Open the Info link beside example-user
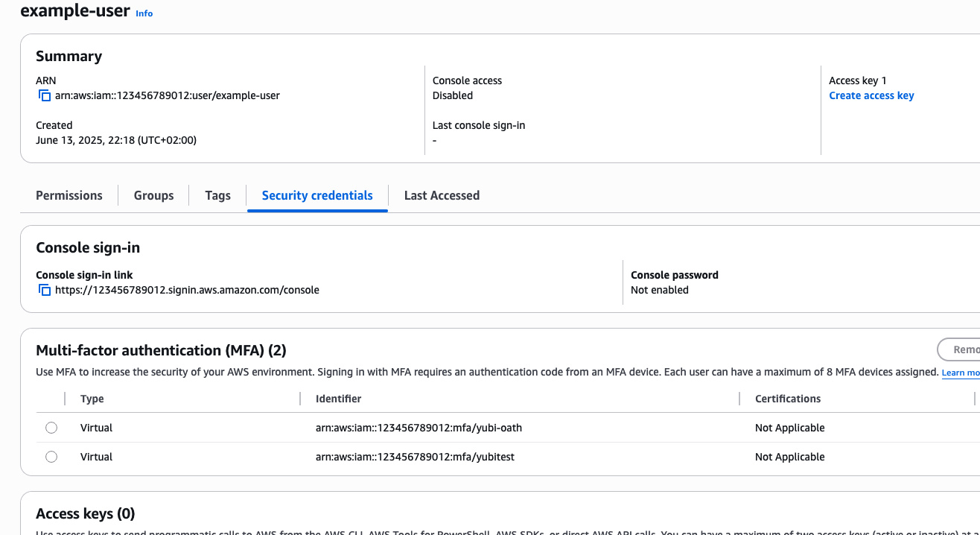Image resolution: width=980 pixels, height=535 pixels. (x=144, y=13)
